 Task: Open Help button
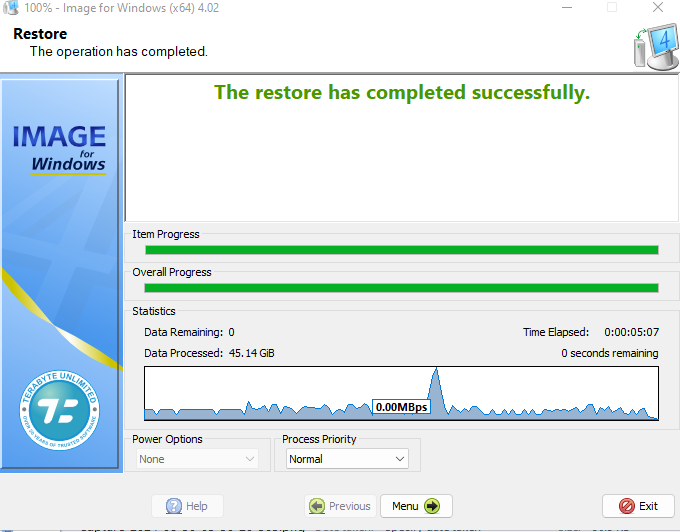click(187, 506)
